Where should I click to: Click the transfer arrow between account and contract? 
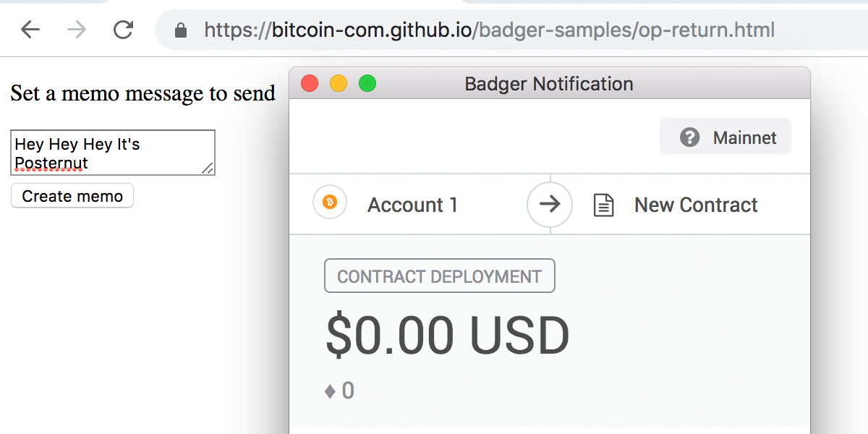pyautogui.click(x=550, y=204)
